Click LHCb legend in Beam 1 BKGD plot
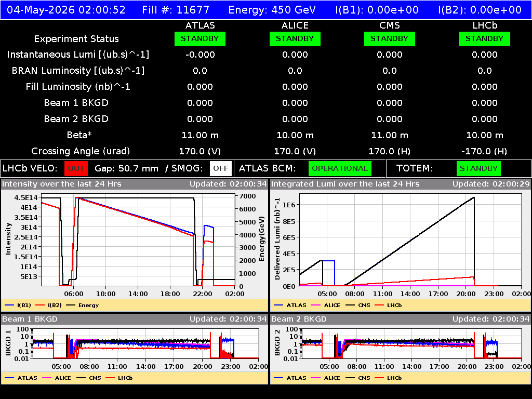532x399 pixels. coord(119,378)
